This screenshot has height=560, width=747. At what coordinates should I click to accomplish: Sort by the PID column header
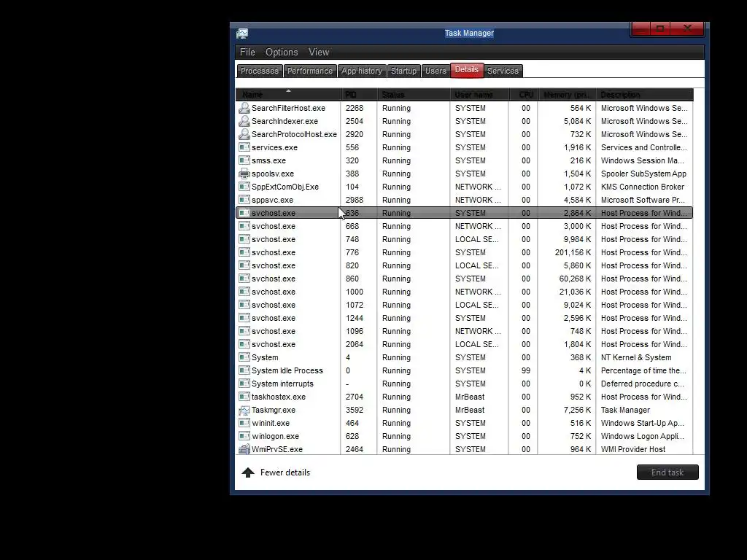[359, 94]
